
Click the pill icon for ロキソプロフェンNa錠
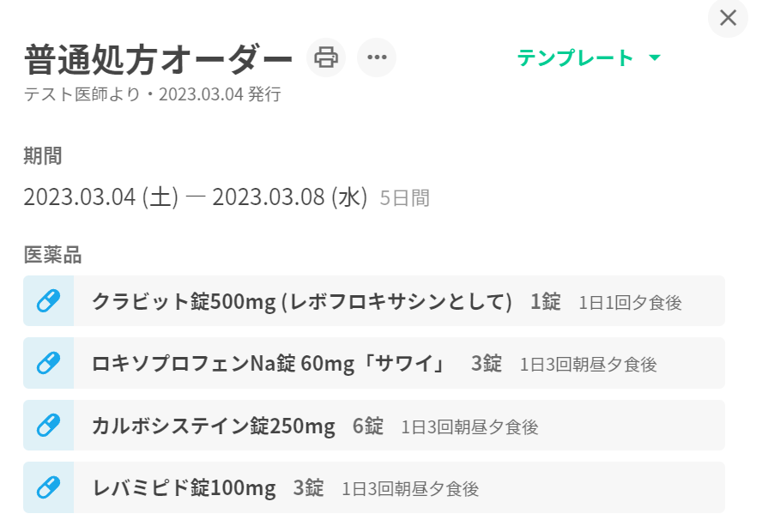pyautogui.click(x=49, y=363)
